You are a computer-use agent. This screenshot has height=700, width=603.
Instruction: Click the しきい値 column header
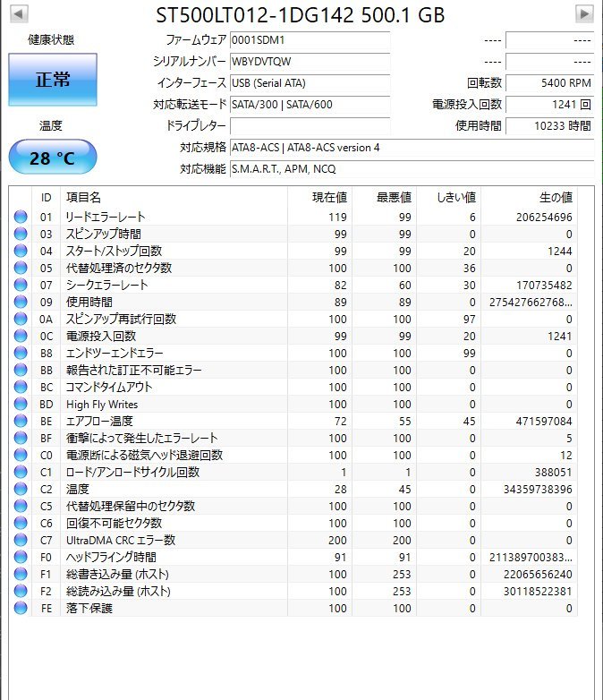coord(448,197)
